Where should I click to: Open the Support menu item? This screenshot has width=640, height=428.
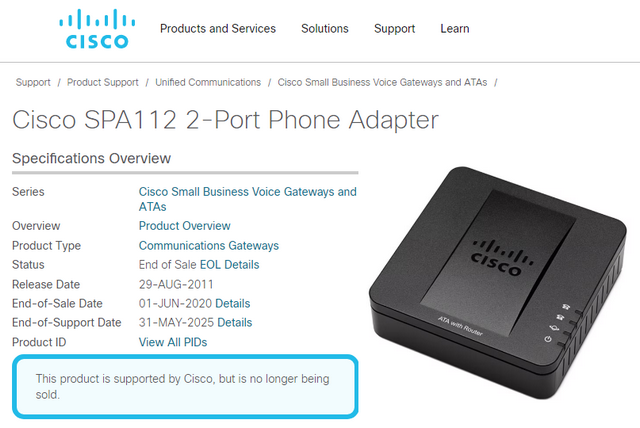coord(394,29)
